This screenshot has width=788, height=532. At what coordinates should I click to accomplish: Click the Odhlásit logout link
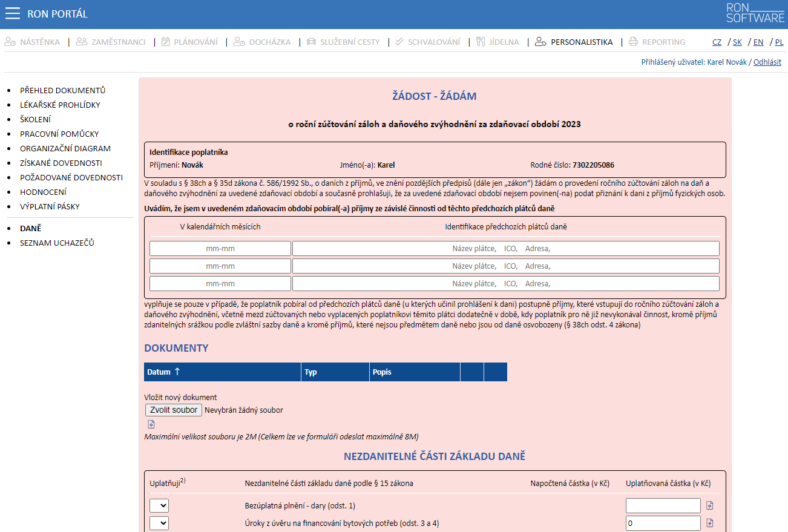click(x=767, y=62)
